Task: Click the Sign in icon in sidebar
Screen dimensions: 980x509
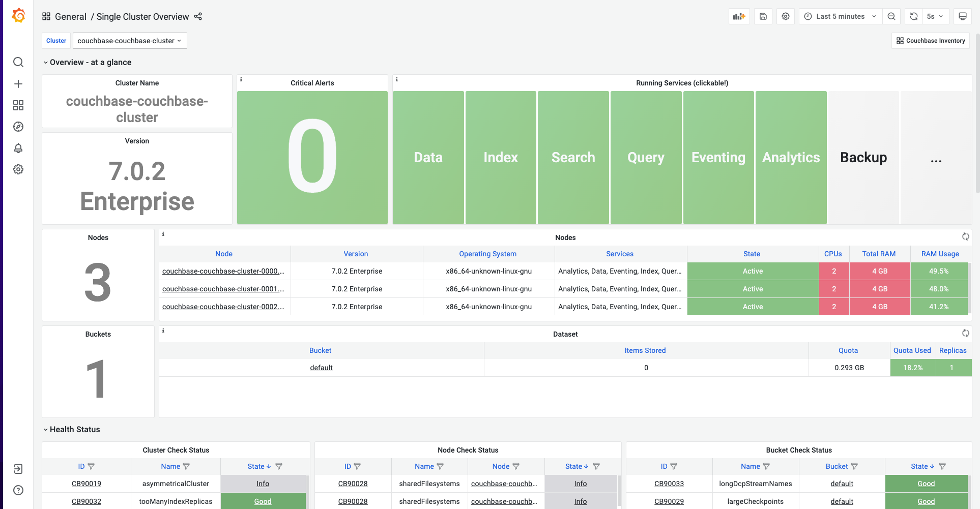Action: [18, 469]
